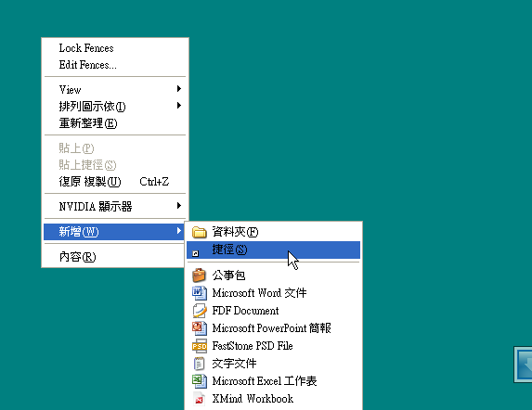Create new 公事包 briefcase

(x=273, y=275)
